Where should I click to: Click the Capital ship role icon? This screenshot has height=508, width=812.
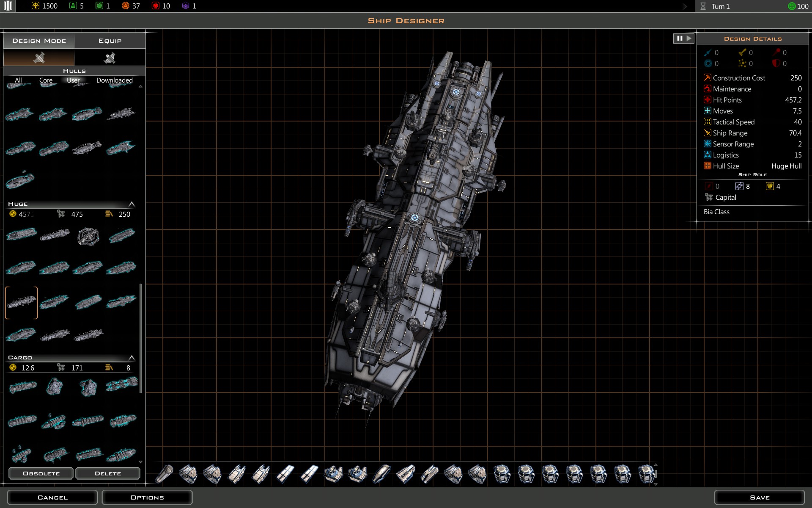(x=709, y=197)
